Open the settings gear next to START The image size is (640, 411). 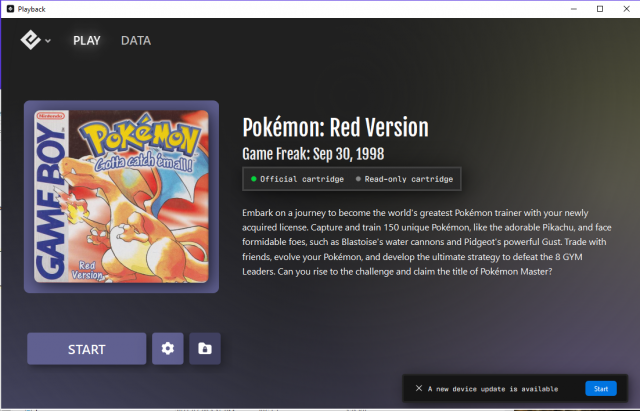(x=168, y=349)
